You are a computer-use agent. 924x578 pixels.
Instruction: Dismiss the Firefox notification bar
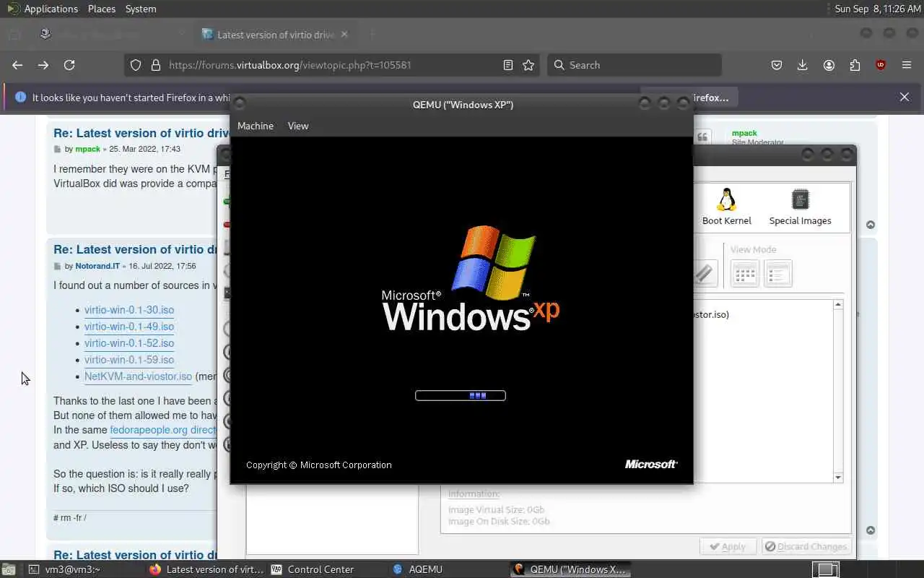[x=905, y=97]
